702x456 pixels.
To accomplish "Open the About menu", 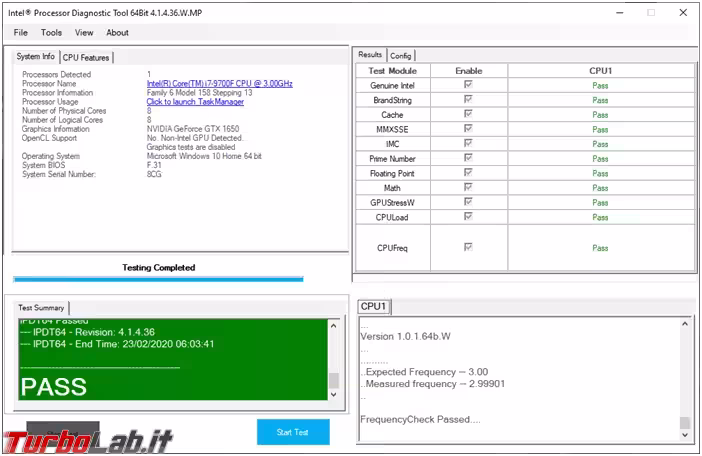I will coord(117,33).
